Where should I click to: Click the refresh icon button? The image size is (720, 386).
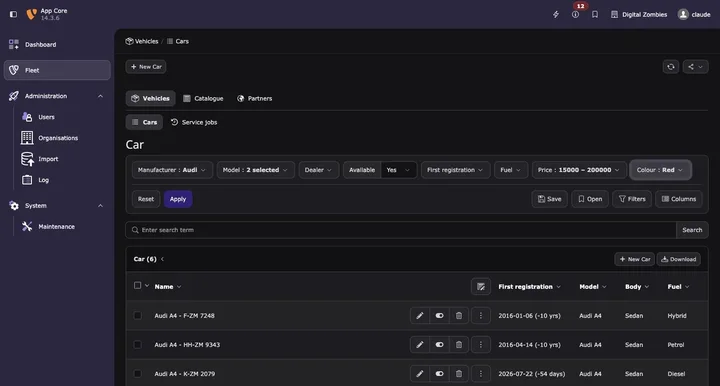pyautogui.click(x=671, y=67)
